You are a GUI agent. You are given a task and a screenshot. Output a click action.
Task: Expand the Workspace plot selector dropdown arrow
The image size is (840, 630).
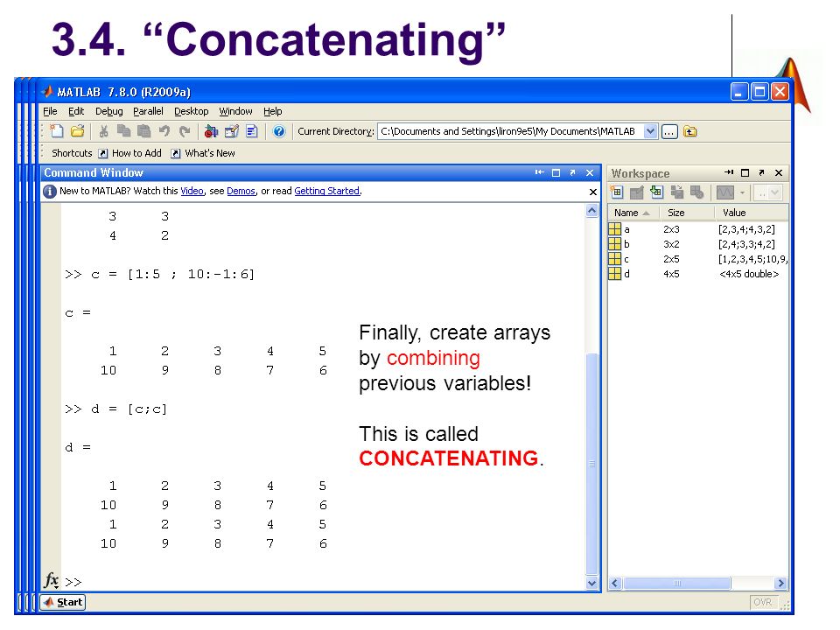click(x=742, y=192)
